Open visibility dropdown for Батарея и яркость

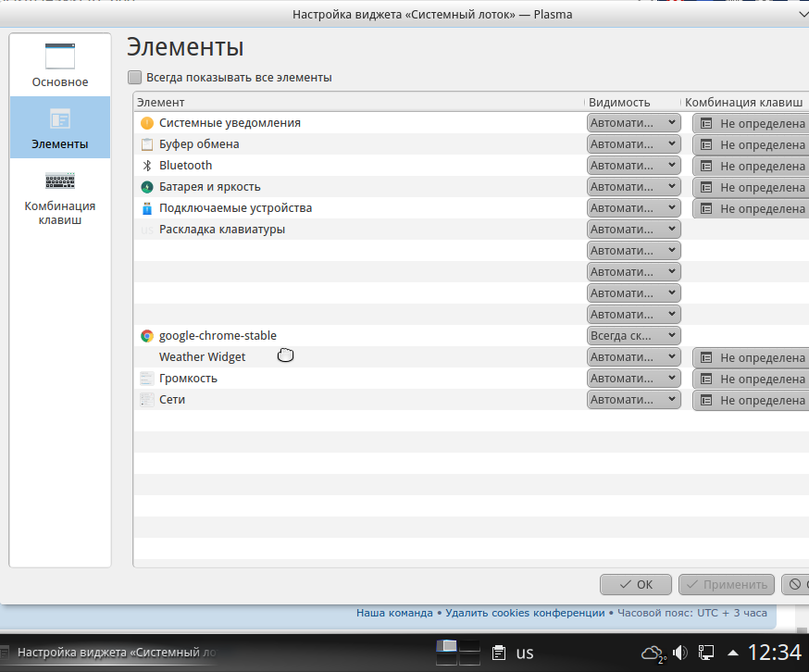(x=633, y=187)
